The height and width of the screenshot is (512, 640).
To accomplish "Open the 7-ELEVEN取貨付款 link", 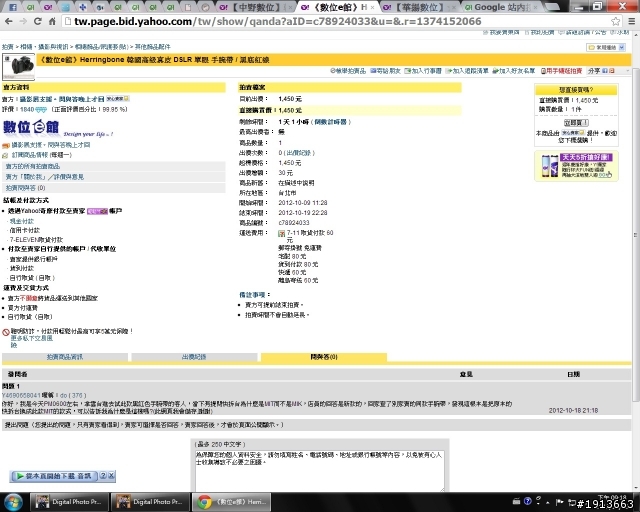I will pos(36,240).
